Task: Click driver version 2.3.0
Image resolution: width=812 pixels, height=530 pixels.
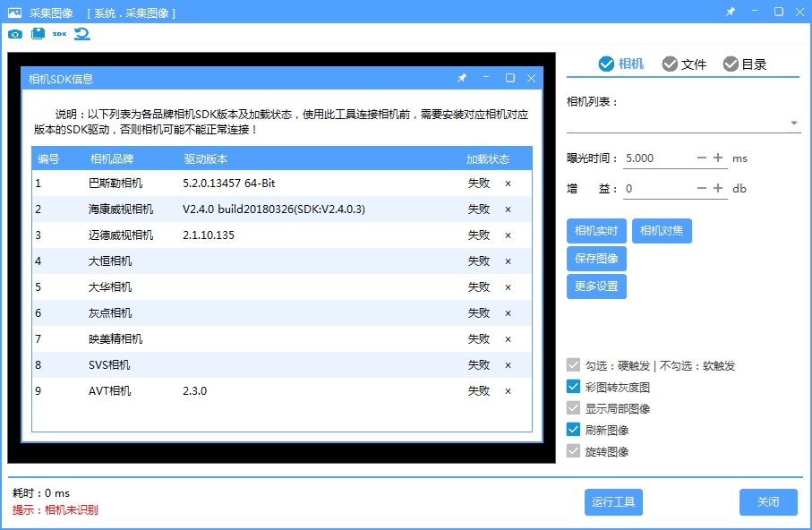Action: pyautogui.click(x=194, y=390)
